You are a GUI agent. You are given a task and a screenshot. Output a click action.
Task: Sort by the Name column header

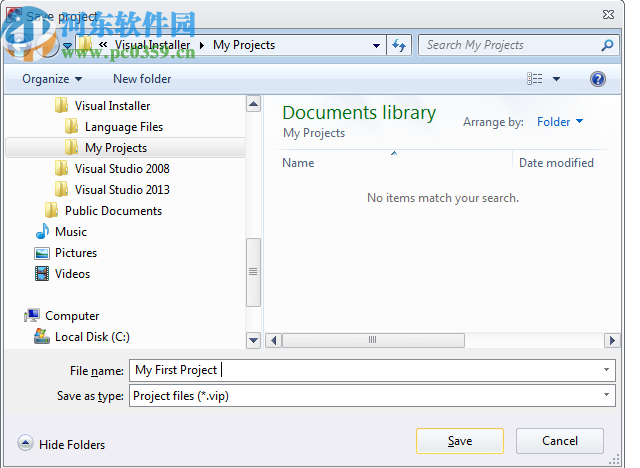(x=298, y=163)
